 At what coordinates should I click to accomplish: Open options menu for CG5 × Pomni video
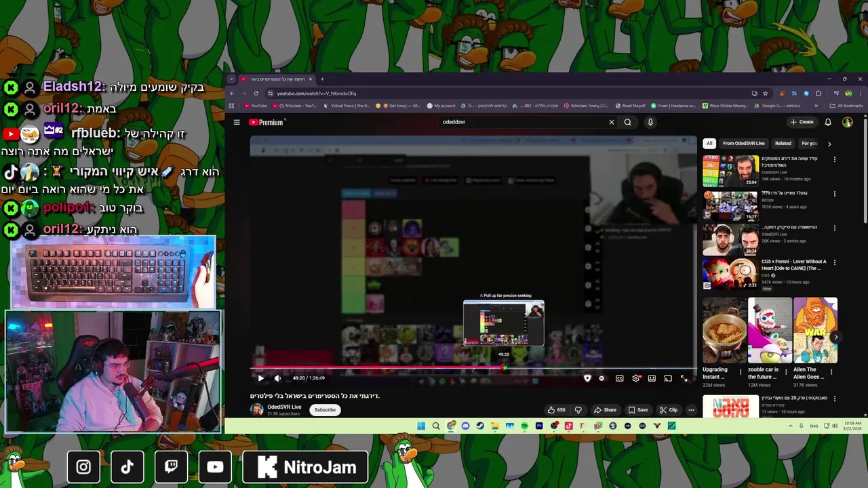click(835, 262)
